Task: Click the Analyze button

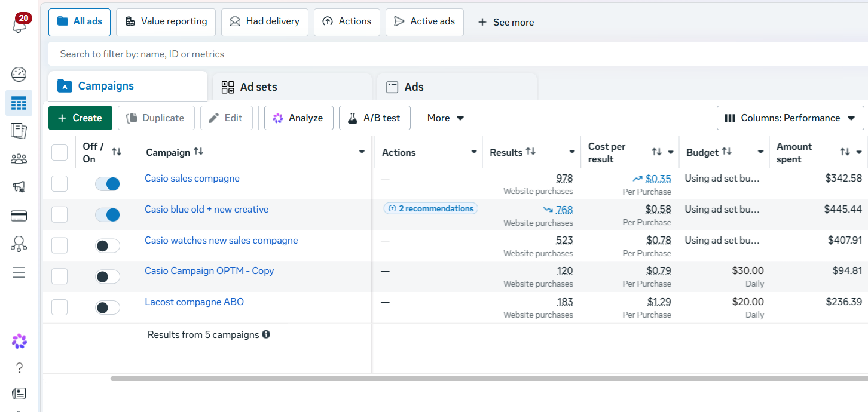Action: (299, 118)
